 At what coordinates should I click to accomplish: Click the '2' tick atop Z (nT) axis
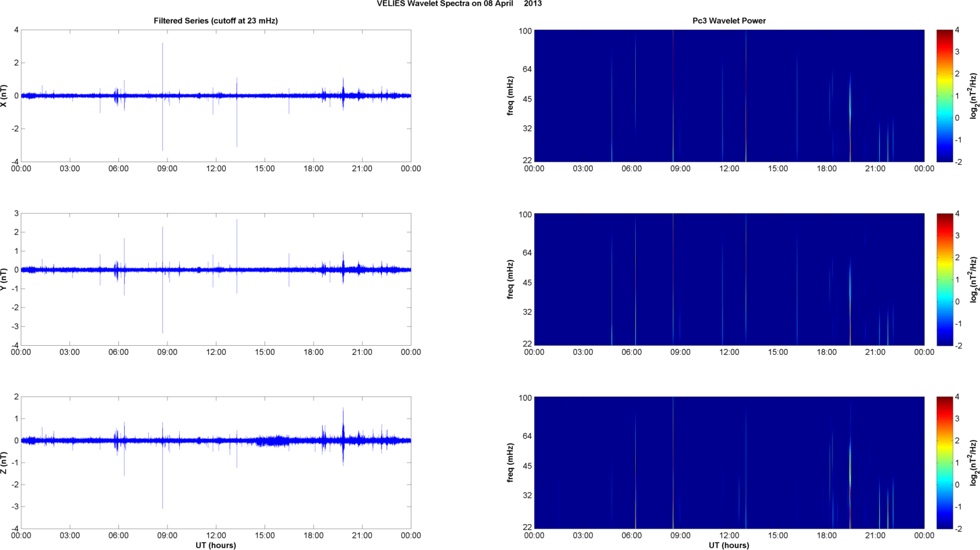point(16,397)
